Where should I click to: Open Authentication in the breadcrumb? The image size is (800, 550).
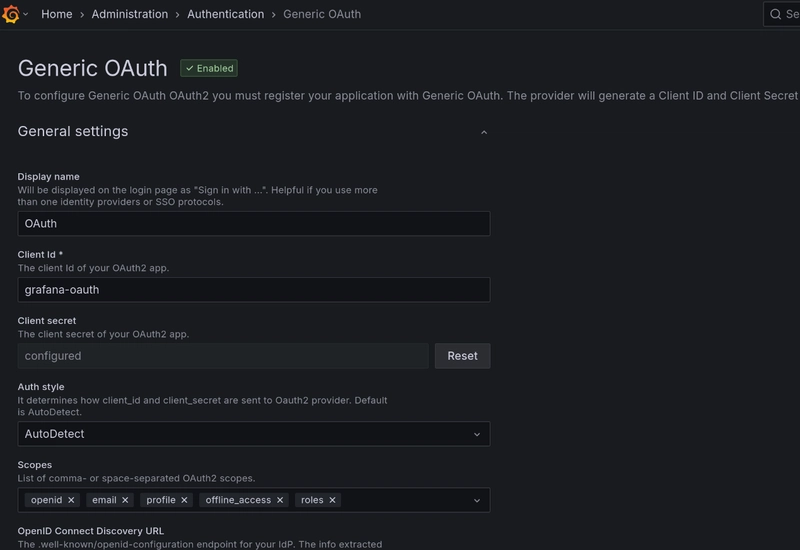(x=226, y=14)
